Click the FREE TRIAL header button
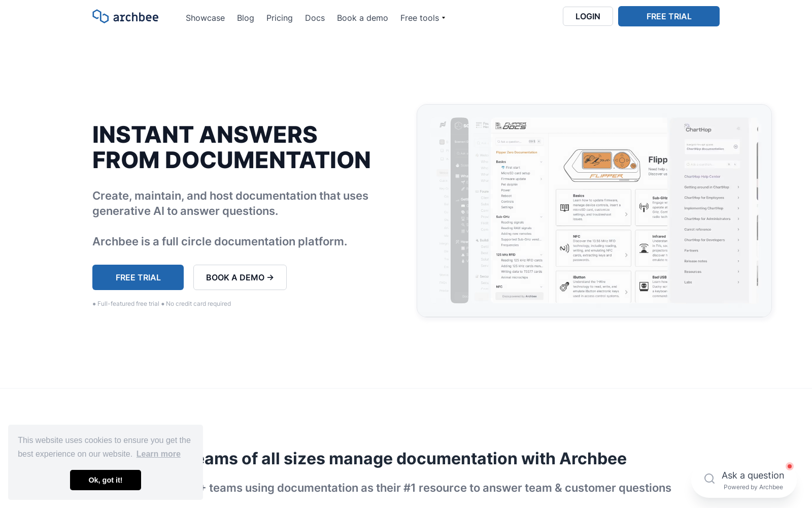Viewport: 812px width, 508px height. click(668, 16)
